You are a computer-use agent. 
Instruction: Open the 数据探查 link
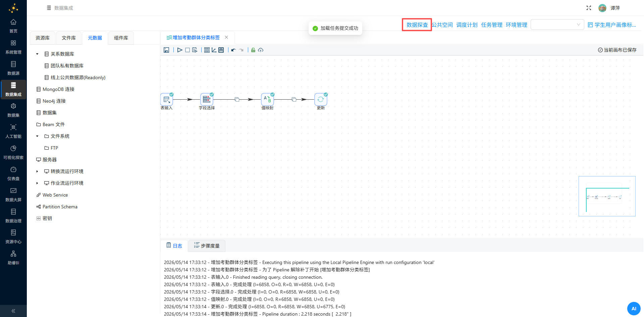(417, 25)
